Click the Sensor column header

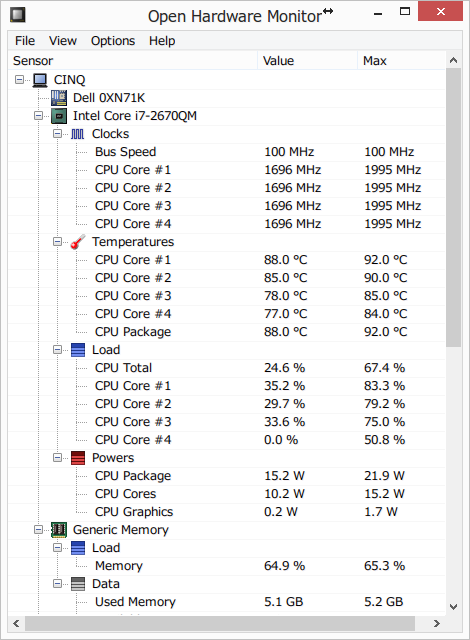(x=133, y=61)
